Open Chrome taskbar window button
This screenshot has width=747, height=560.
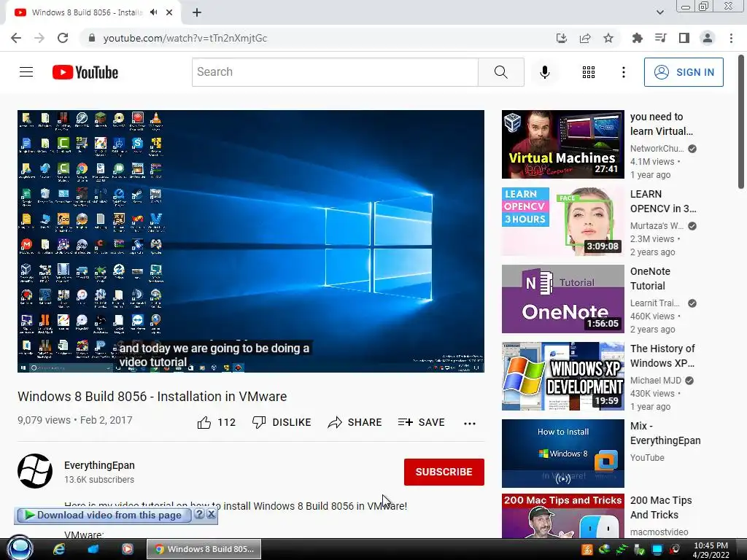(204, 549)
